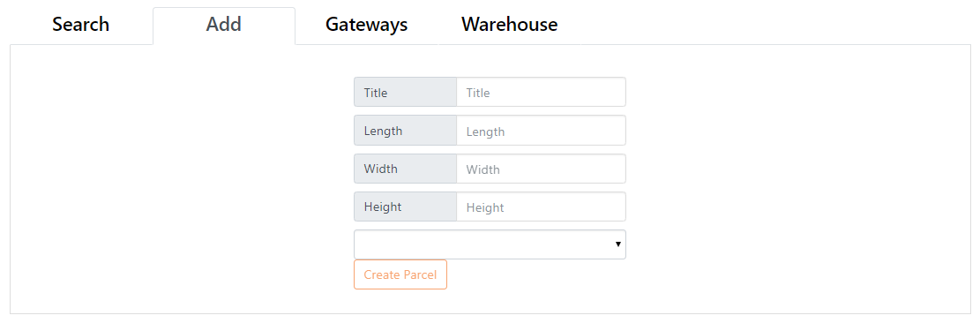
Task: Click the Width placeholder text
Action: (483, 169)
